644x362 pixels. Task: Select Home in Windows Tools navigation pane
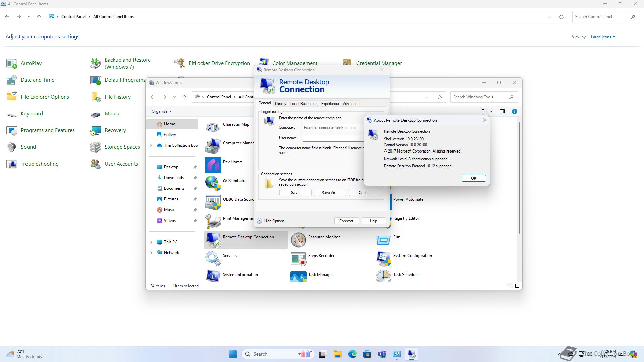coord(172,124)
